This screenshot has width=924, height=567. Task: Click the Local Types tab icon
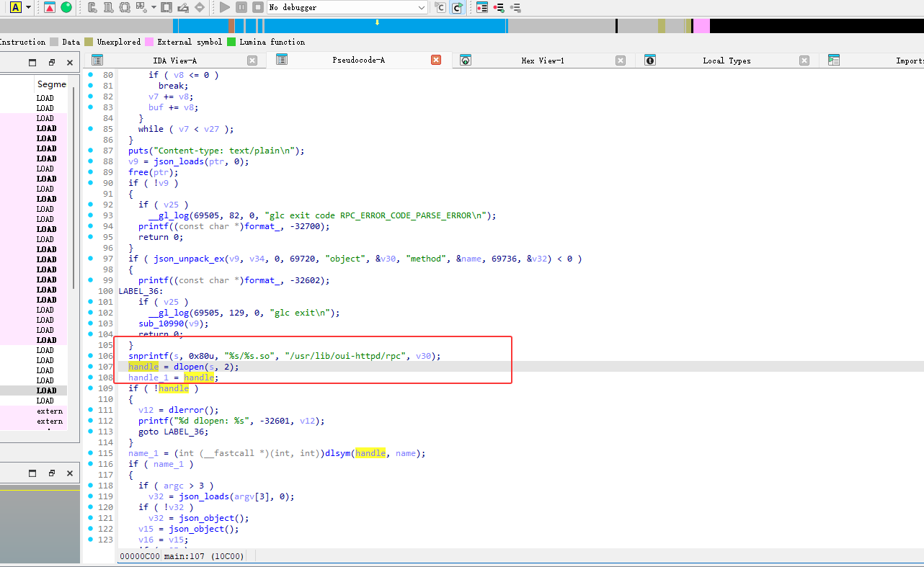(x=650, y=60)
